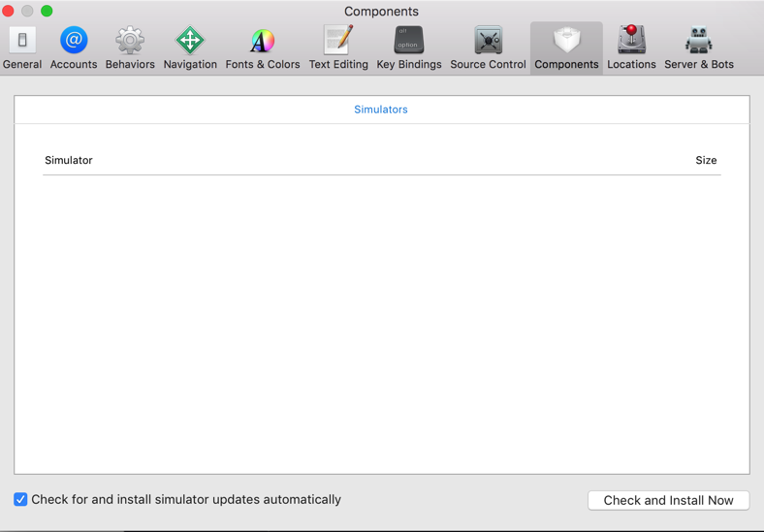Go to Key Bindings preferences
This screenshot has height=532, width=764.
(409, 47)
